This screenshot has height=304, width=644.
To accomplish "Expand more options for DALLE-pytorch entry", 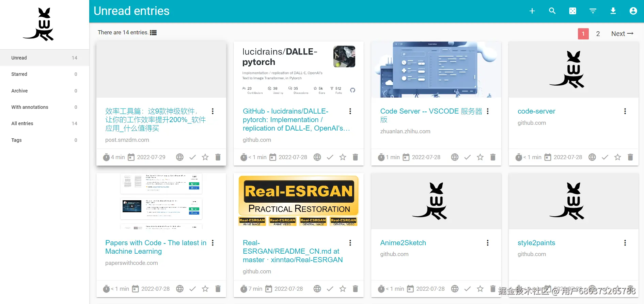I will click(350, 111).
